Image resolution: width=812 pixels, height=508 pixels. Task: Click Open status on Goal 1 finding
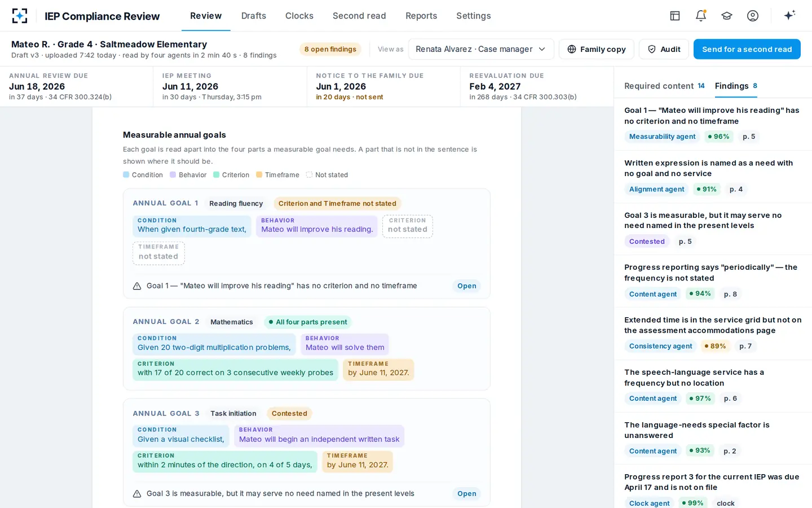tap(467, 286)
